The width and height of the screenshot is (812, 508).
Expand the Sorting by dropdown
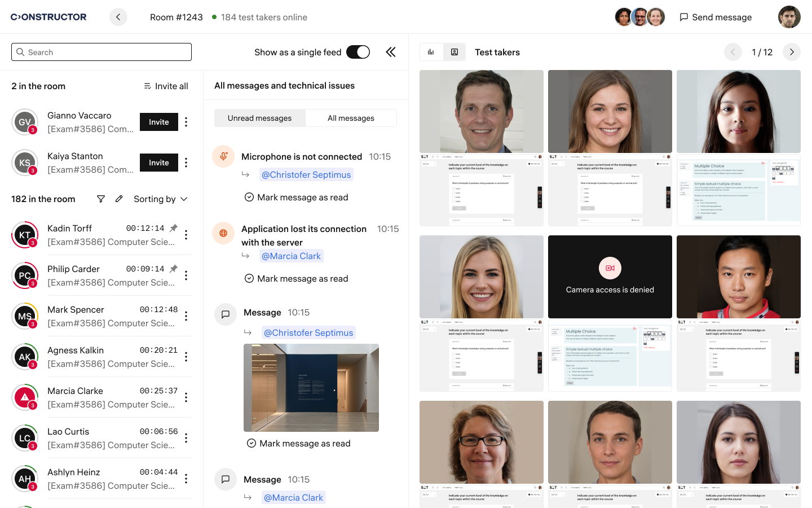161,199
